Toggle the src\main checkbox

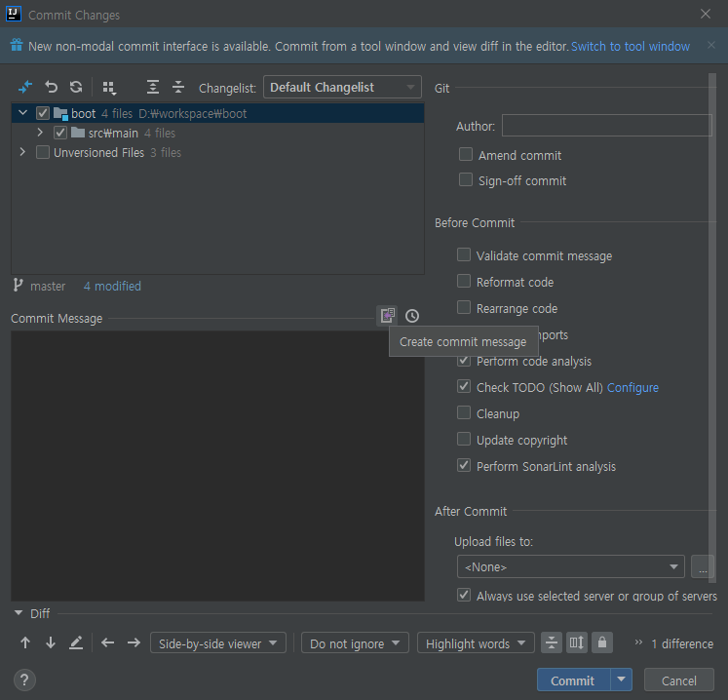tap(60, 133)
